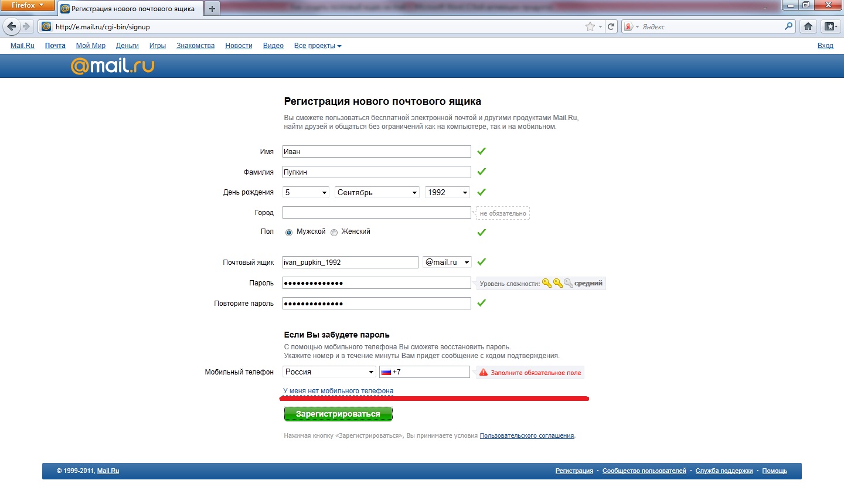
Task: Click the empty Город field
Action: 377,212
